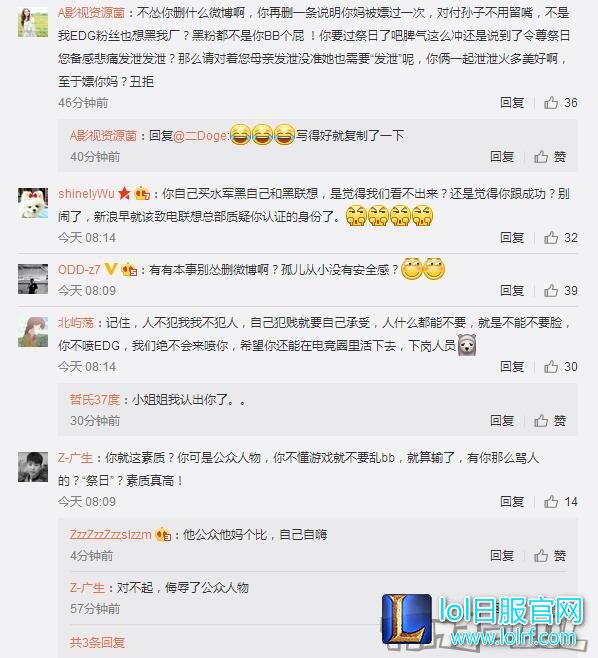Open 北屿荡 username link
The height and width of the screenshot is (658, 598).
(x=76, y=322)
